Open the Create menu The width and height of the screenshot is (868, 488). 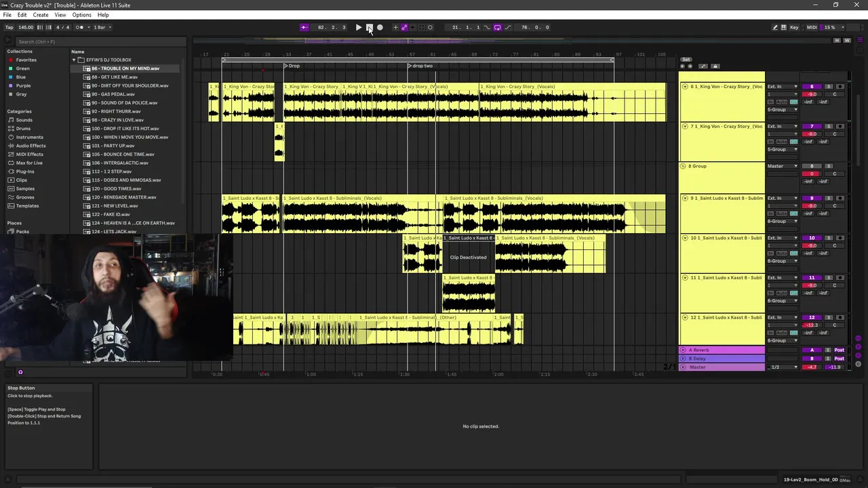(x=41, y=15)
